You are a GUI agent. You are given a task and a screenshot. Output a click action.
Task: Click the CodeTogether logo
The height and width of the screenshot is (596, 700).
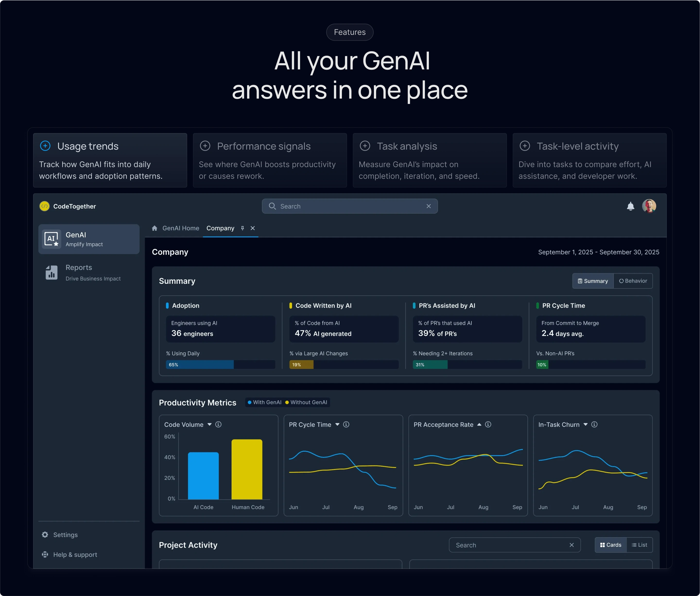tap(44, 206)
